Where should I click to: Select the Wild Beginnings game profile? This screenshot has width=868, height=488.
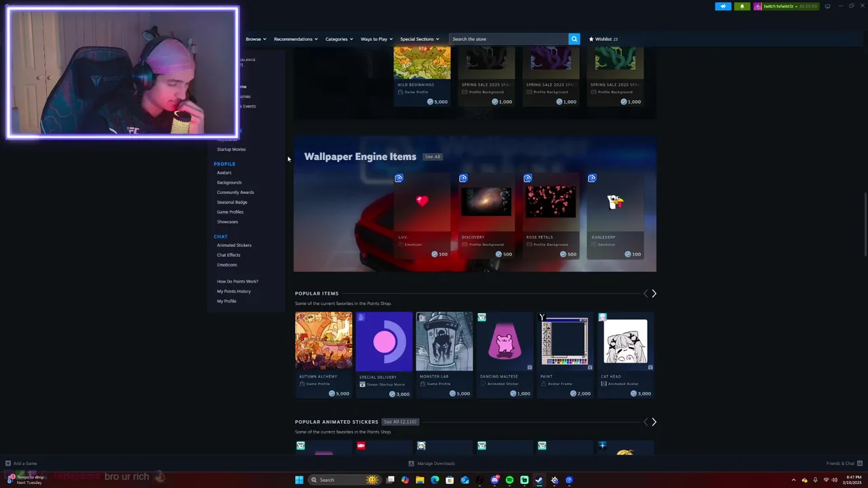(422, 78)
